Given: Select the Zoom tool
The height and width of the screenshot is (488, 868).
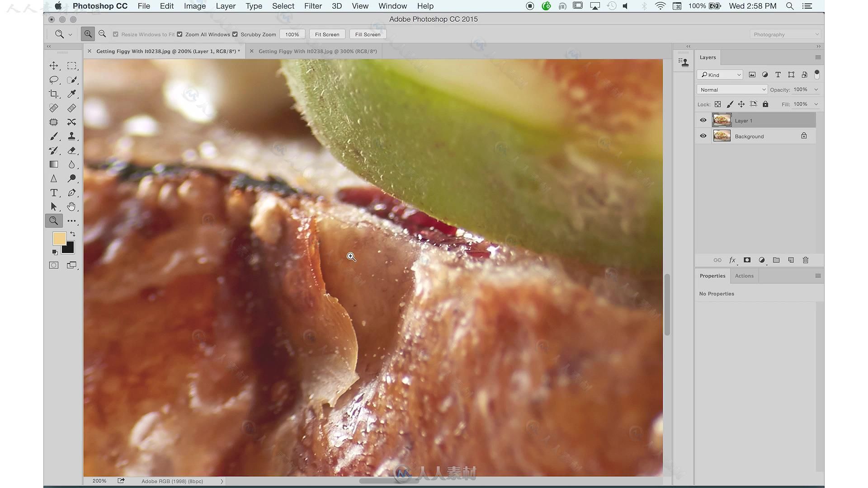Looking at the screenshot, I should click(54, 221).
